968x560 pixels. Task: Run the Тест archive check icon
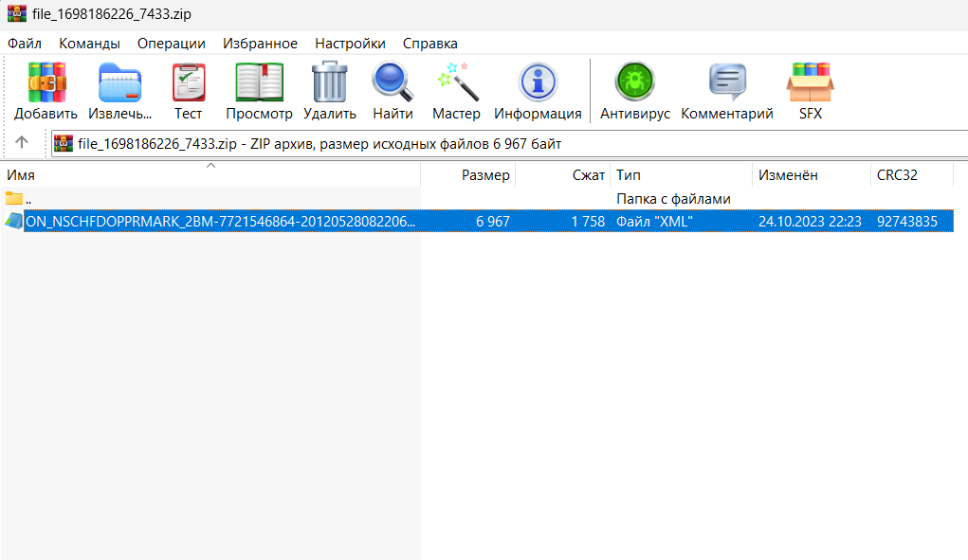[x=189, y=82]
